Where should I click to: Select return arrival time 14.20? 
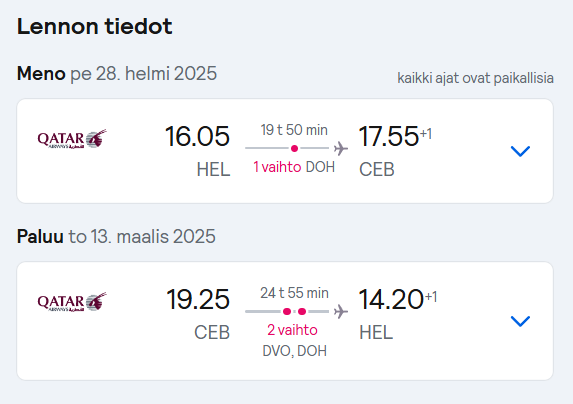click(x=391, y=300)
